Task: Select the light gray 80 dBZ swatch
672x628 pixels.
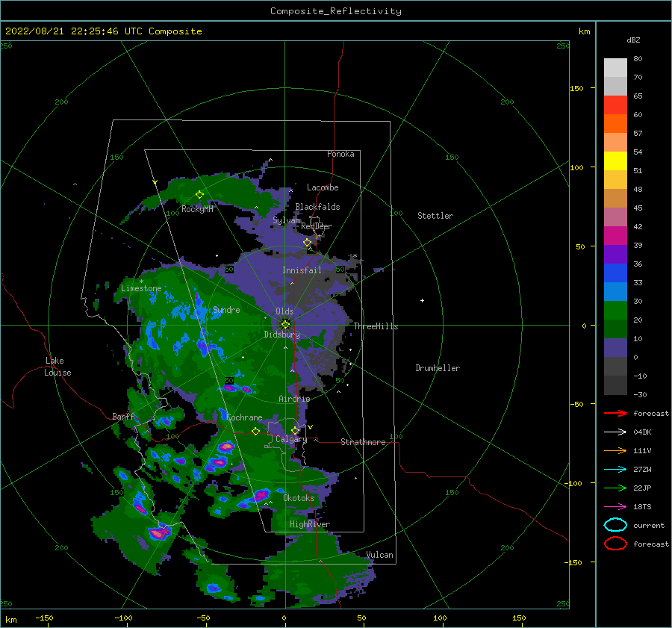Action: (615, 68)
